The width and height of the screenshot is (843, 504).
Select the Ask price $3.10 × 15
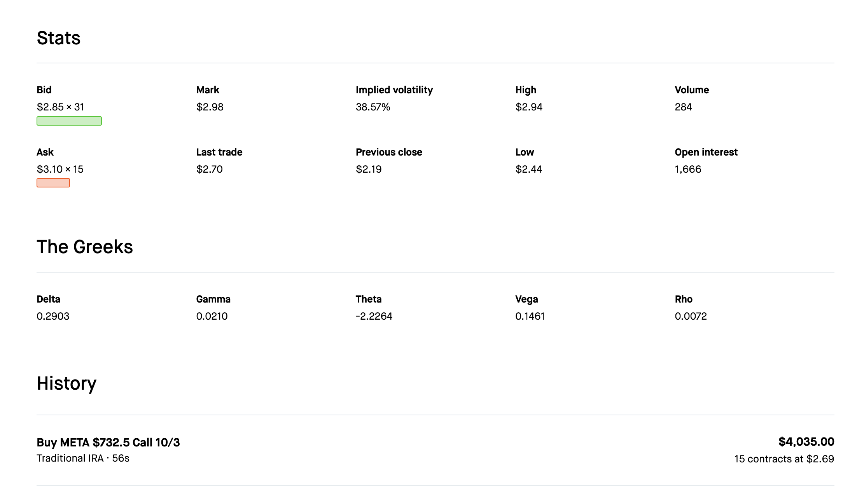click(60, 169)
